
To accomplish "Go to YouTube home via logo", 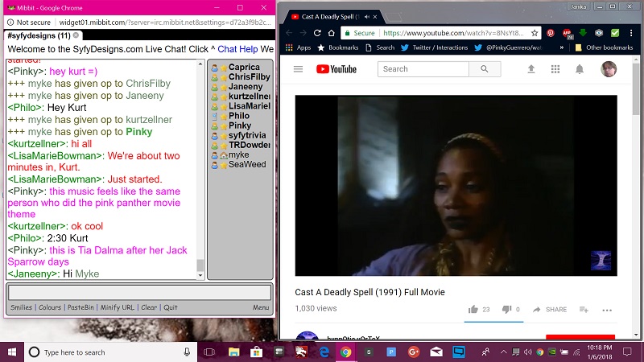I will 336,69.
